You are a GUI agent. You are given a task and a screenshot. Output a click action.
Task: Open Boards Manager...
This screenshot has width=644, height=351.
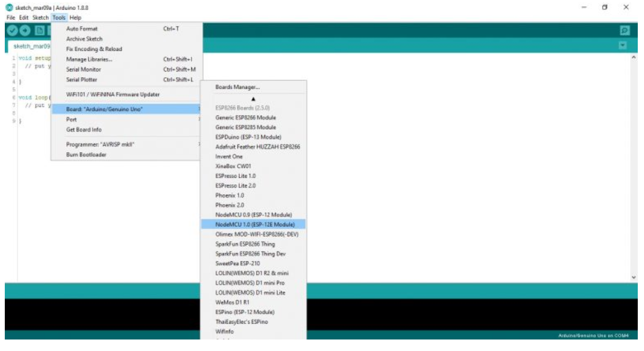[x=253, y=87]
